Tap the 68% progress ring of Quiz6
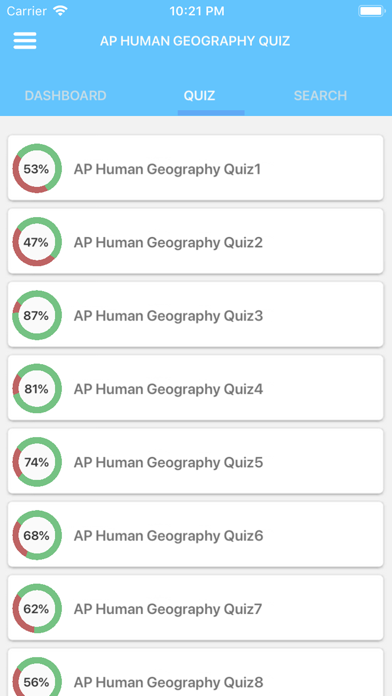Viewport: 392px width, 696px height. click(36, 535)
